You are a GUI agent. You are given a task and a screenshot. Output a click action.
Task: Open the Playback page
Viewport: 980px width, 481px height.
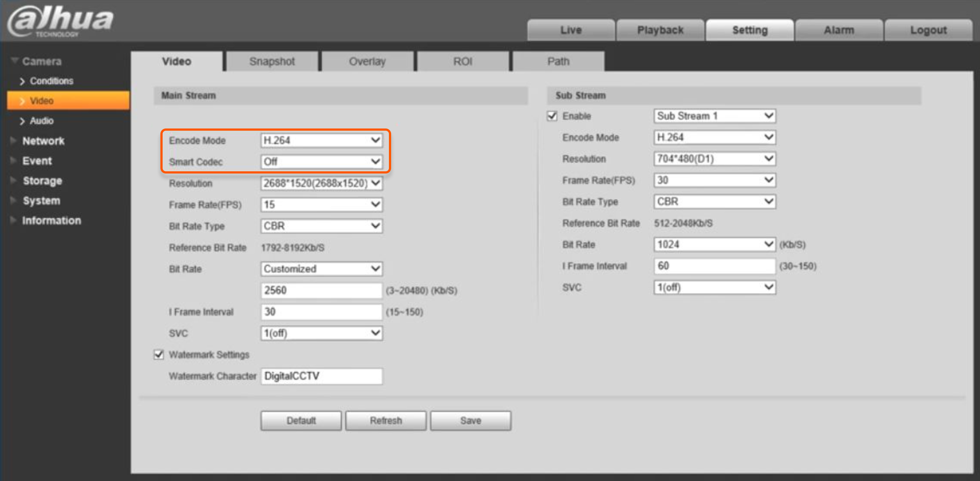pyautogui.click(x=660, y=30)
